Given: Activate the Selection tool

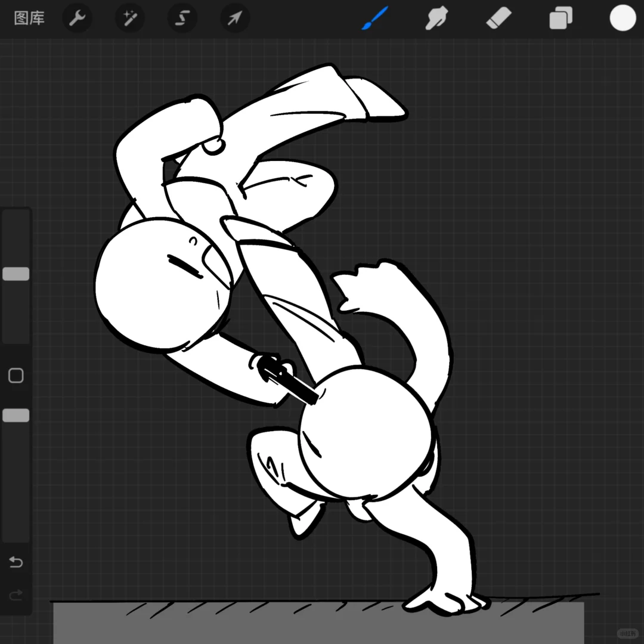Looking at the screenshot, I should (x=182, y=18).
